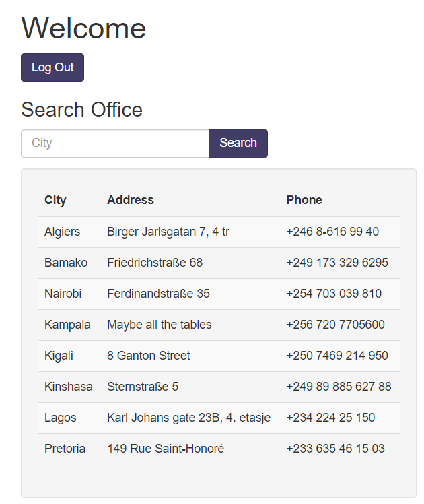The height and width of the screenshot is (504, 424).
Task: Click the Phone column header
Action: click(304, 200)
